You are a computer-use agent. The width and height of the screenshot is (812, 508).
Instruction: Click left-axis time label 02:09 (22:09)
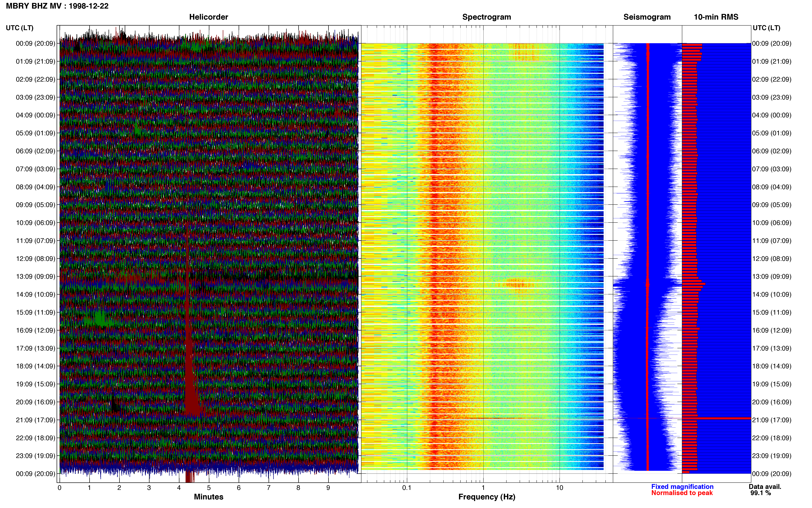(x=36, y=79)
